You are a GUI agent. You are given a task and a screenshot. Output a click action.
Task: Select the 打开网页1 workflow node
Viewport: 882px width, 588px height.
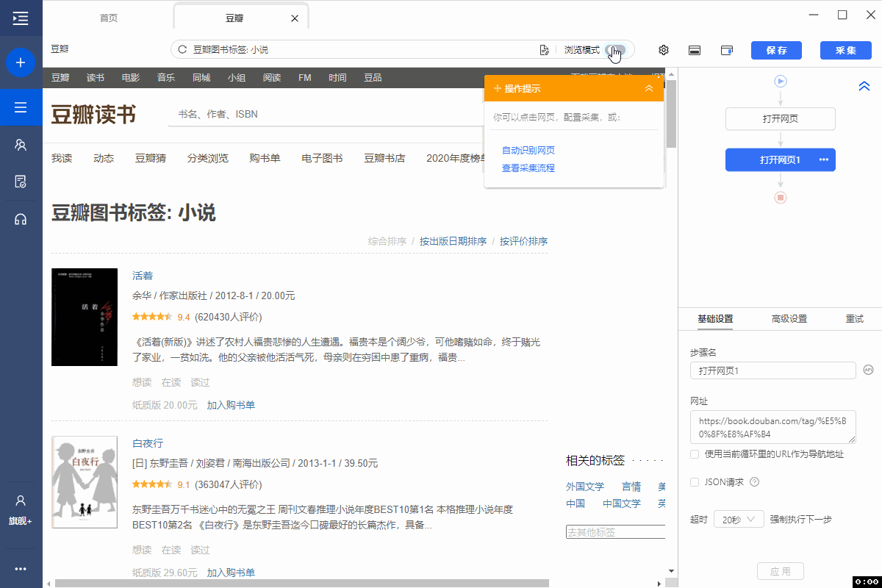(781, 160)
